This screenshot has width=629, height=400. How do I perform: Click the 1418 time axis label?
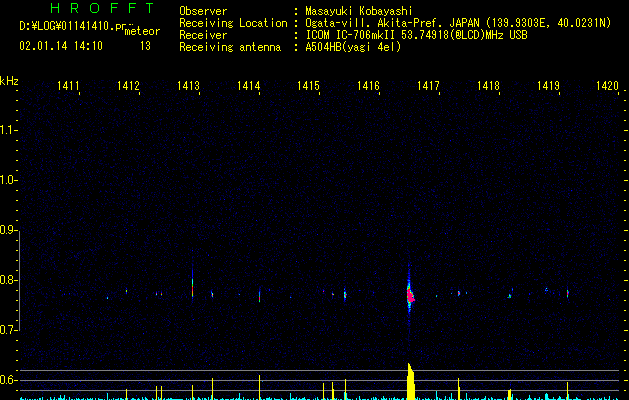click(x=488, y=86)
